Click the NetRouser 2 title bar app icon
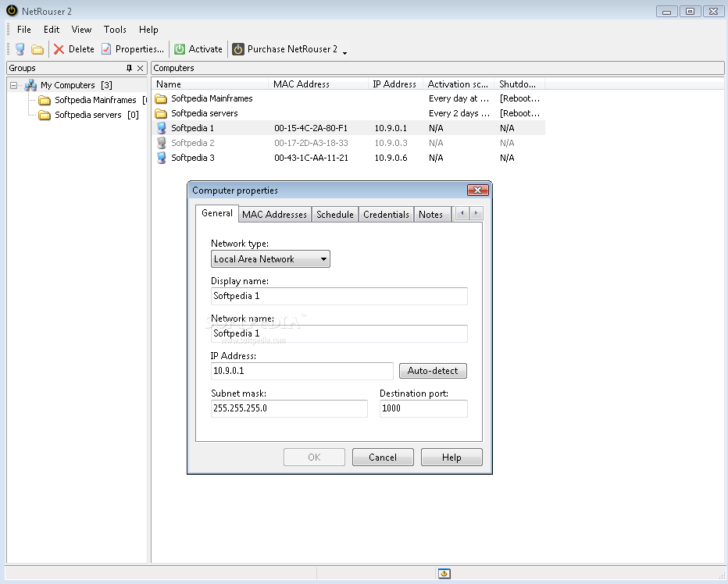Viewport: 728px width, 584px height. pyautogui.click(x=12, y=11)
